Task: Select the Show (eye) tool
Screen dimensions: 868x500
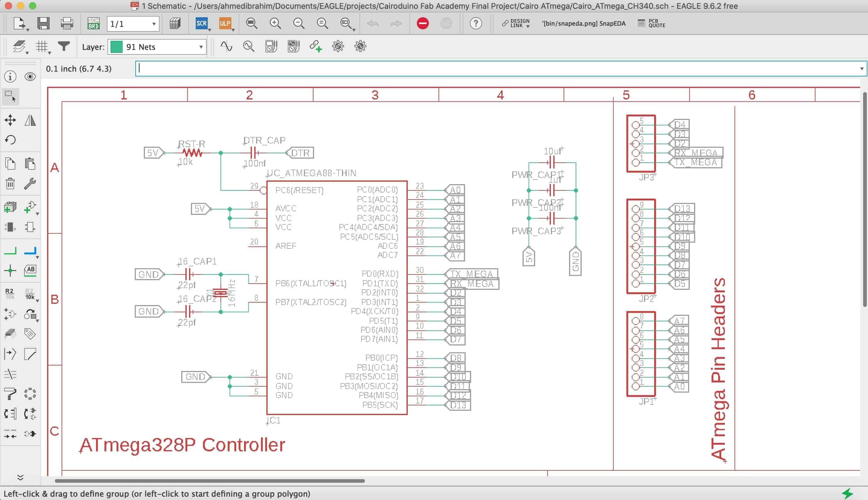Action: 30,76
